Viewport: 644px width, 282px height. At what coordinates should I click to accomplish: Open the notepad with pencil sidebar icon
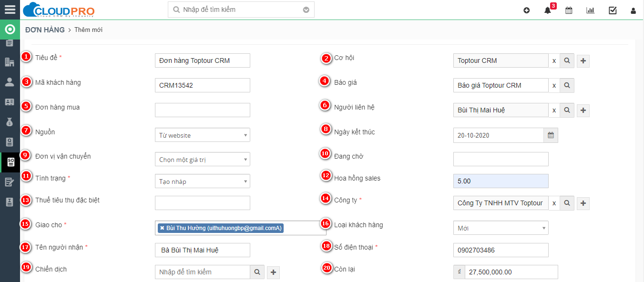(x=10, y=182)
